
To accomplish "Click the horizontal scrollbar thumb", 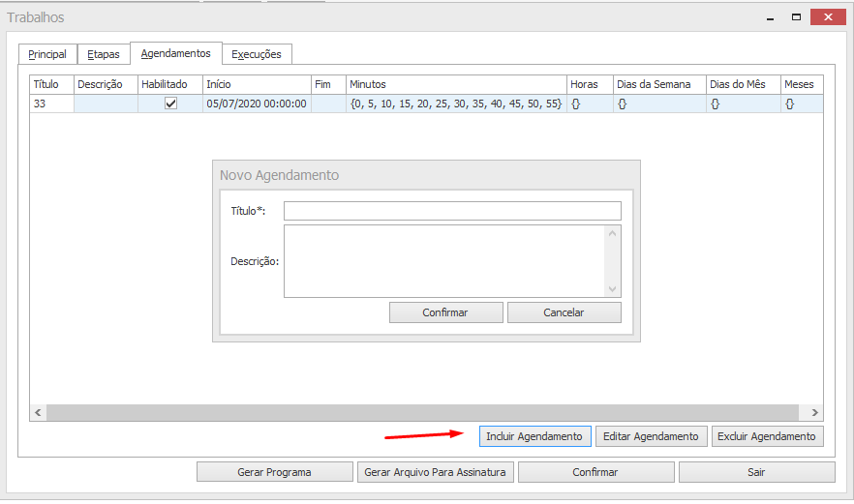I will pyautogui.click(x=422, y=412).
